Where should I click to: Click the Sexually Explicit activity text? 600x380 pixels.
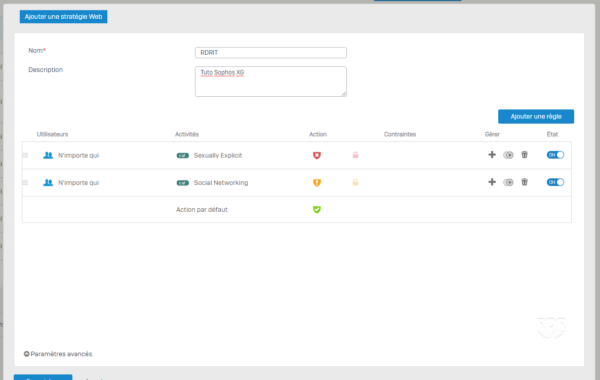click(218, 155)
